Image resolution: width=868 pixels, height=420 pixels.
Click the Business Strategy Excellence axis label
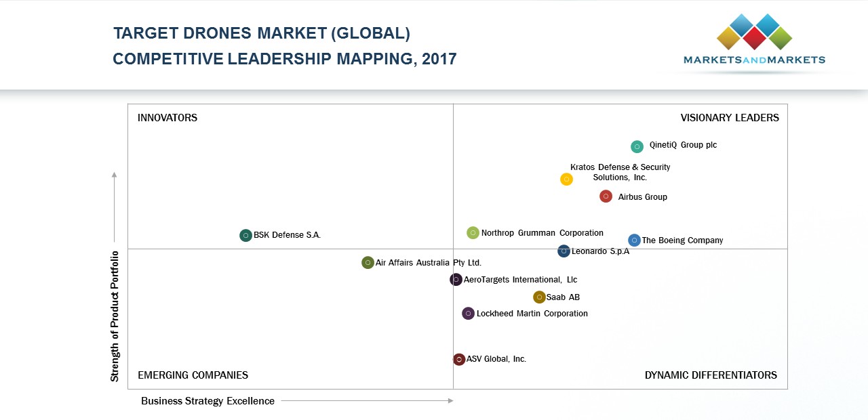tap(208, 401)
